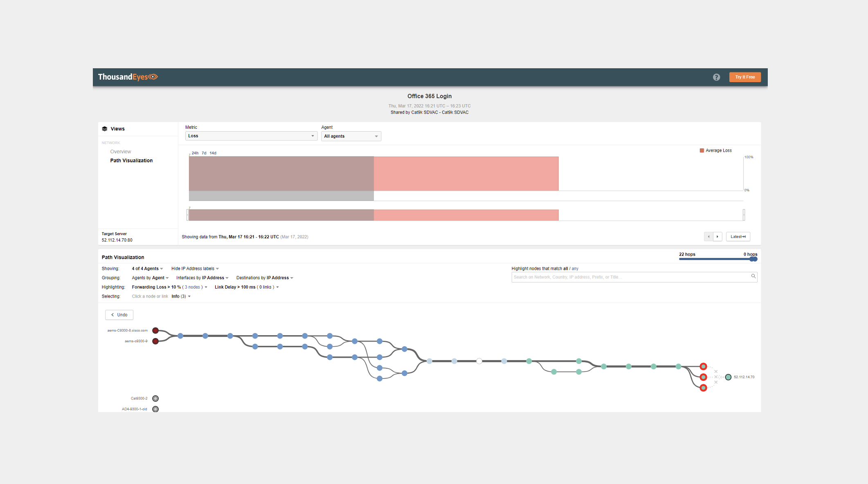Click the Views layers icon
The height and width of the screenshot is (484, 868).
105,129
